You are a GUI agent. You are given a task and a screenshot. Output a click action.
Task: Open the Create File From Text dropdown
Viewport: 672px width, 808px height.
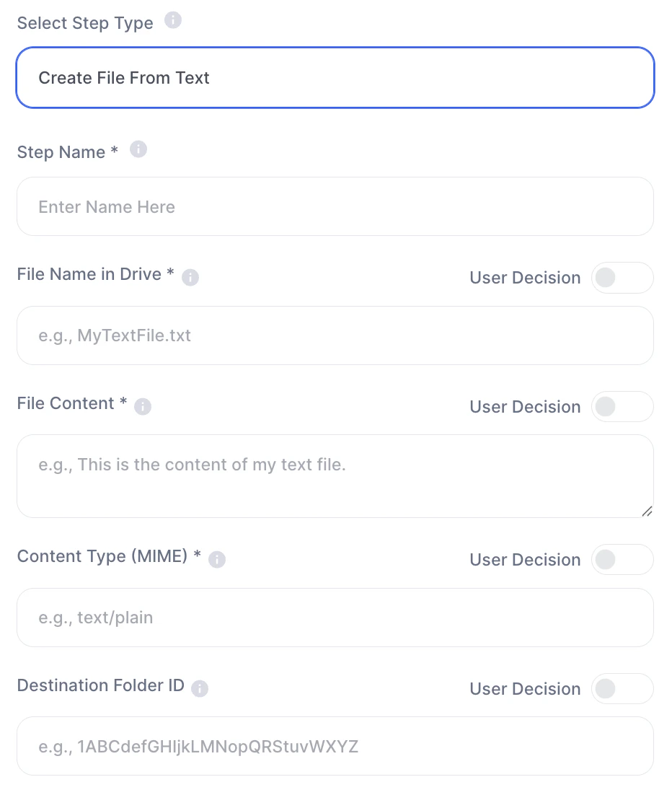tap(335, 78)
